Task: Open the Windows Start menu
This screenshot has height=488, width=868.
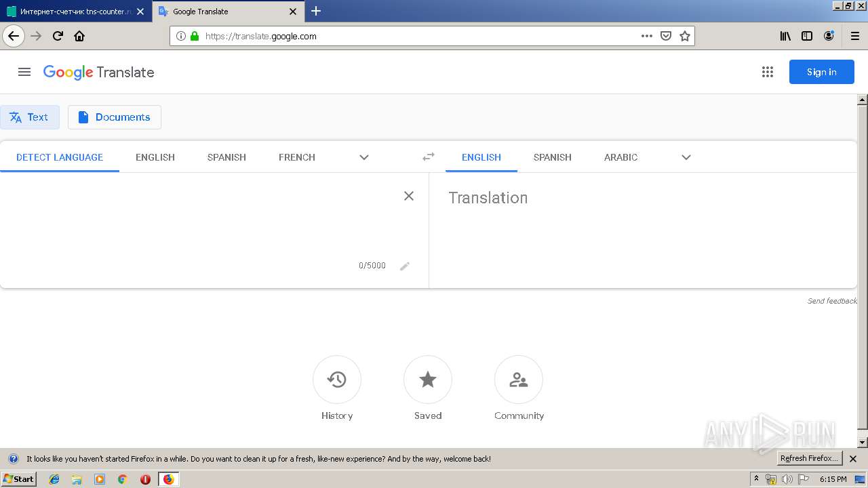Action: click(x=19, y=479)
